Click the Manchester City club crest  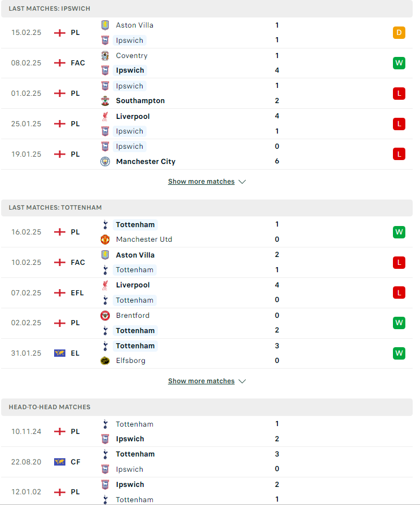(x=105, y=161)
